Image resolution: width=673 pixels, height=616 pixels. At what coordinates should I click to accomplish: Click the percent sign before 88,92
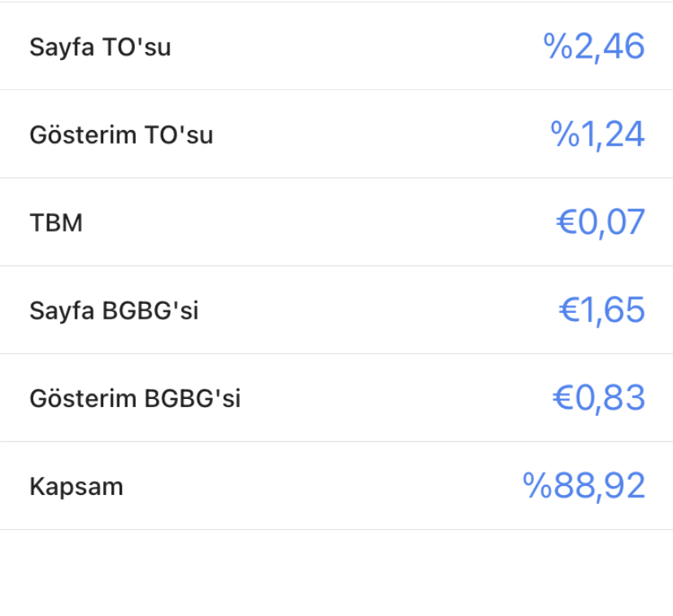pyautogui.click(x=537, y=485)
